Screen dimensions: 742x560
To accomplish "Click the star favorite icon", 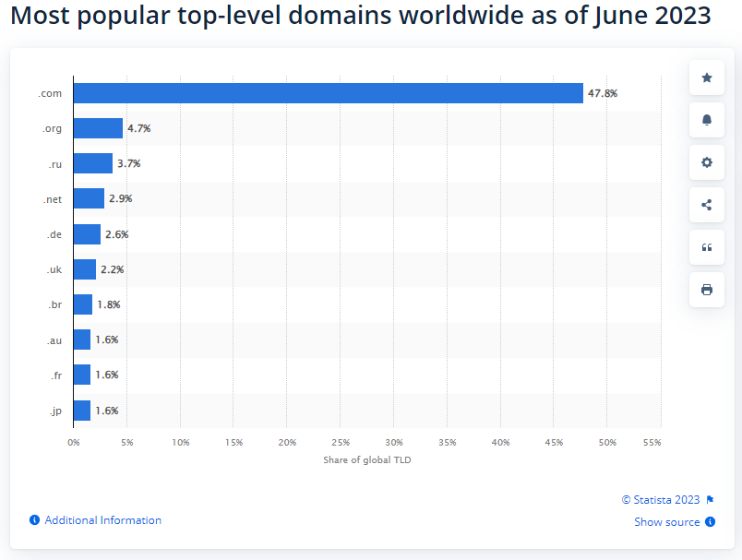I will 707,77.
